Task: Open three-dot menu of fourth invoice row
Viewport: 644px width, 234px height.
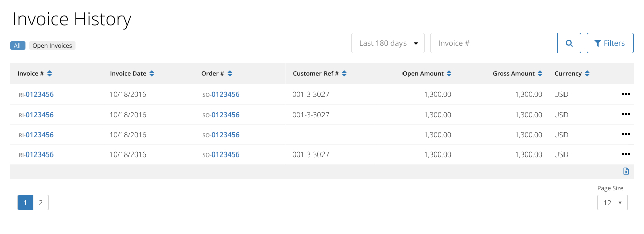Action: (x=626, y=154)
